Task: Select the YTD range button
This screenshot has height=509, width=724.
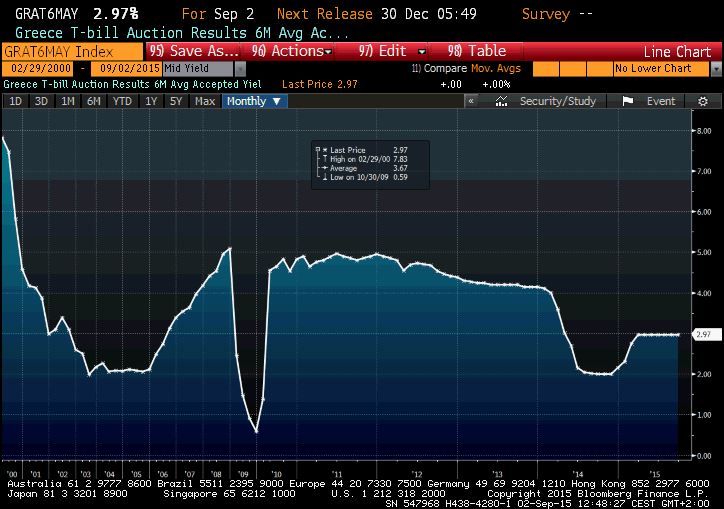Action: pyautogui.click(x=121, y=101)
